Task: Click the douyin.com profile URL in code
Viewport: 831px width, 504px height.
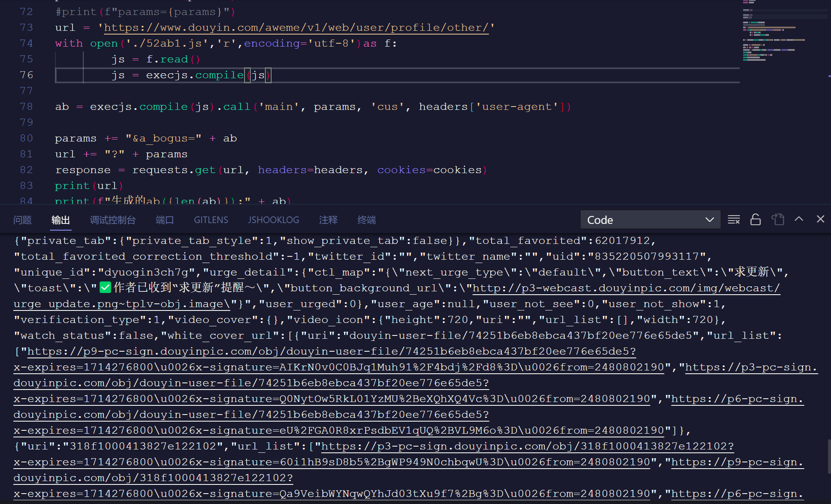Action: click(296, 28)
